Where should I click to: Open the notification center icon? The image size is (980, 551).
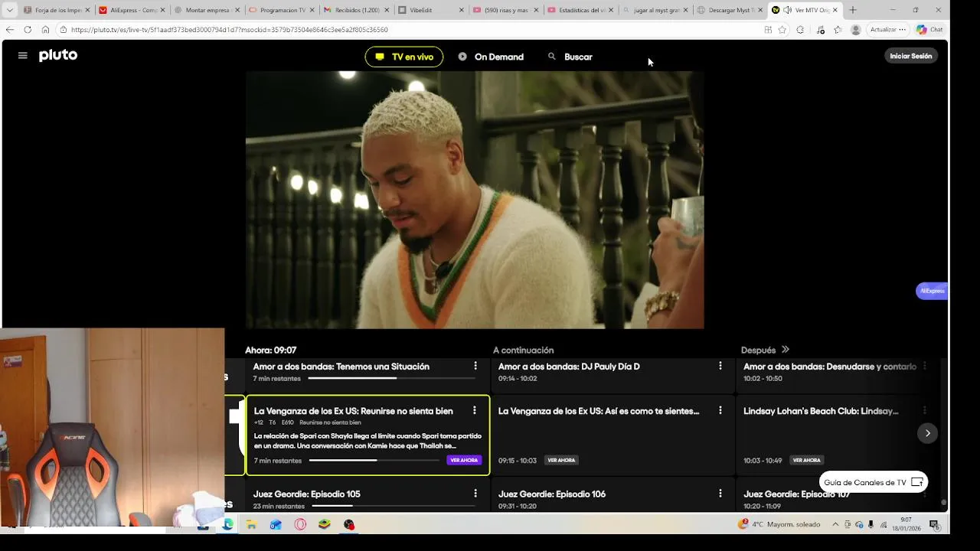coord(934,524)
